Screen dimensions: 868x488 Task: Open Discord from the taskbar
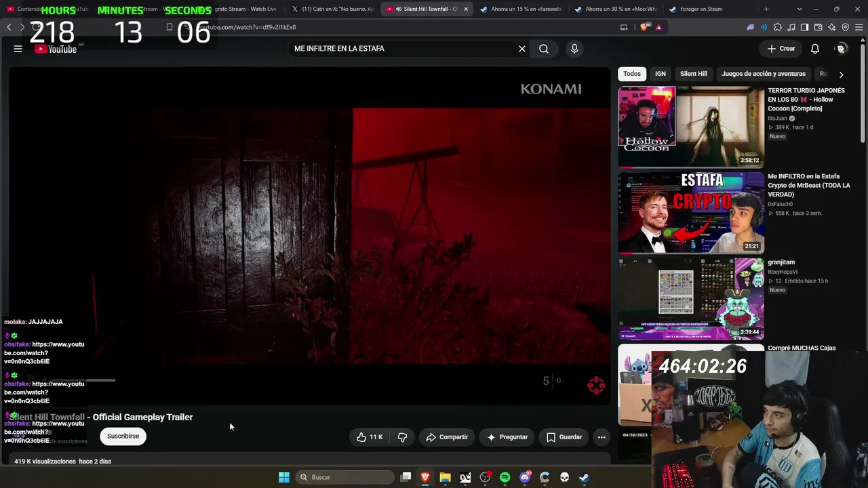tap(525, 477)
